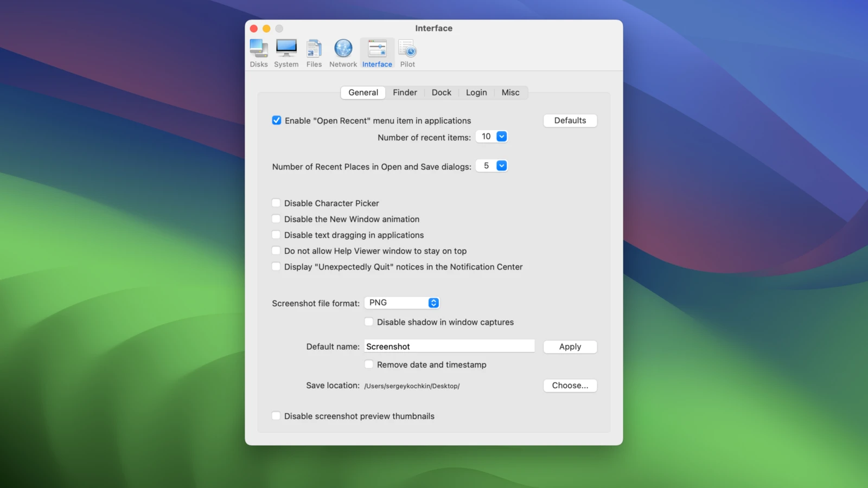The width and height of the screenshot is (868, 488).
Task: Enable Remove date and timestamp option
Action: point(369,364)
